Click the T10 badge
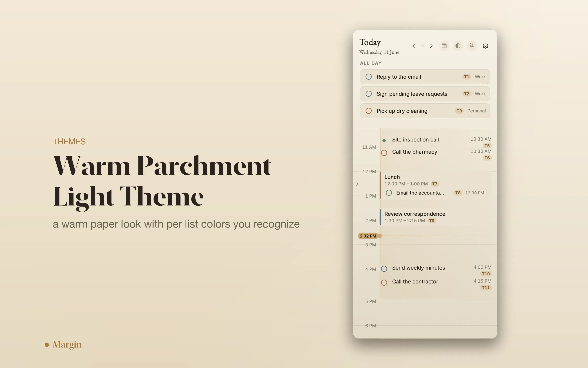 point(486,274)
